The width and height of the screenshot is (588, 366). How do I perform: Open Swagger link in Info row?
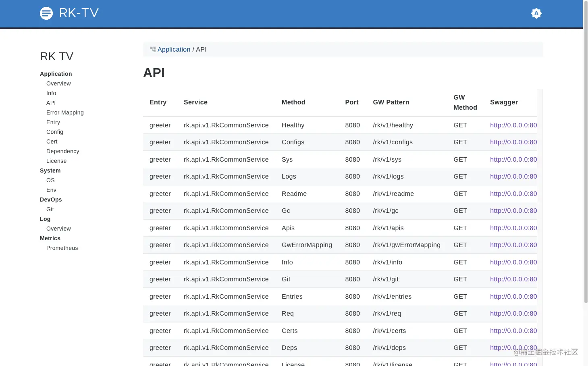click(x=513, y=262)
